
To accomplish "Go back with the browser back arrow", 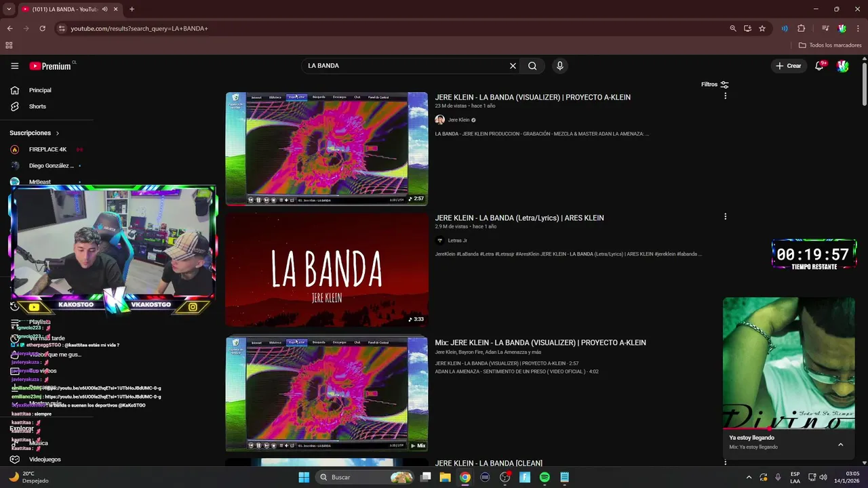I will coord(9,28).
